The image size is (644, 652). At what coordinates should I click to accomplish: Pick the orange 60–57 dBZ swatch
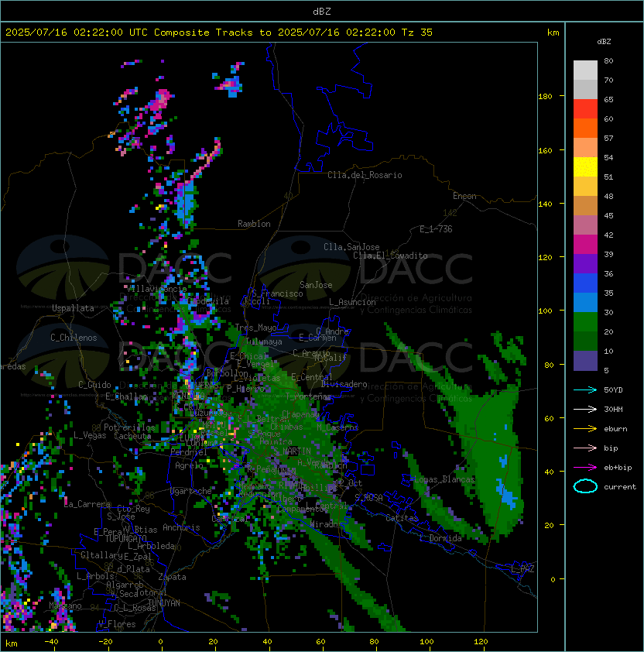[x=585, y=129]
